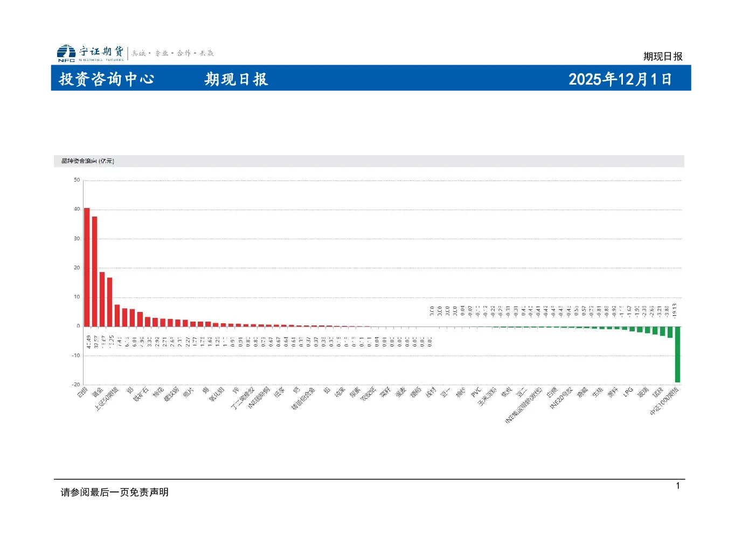The image size is (756, 535).
Task: Click x-axis label '丁二烯橡胶'
Action: pos(242,398)
